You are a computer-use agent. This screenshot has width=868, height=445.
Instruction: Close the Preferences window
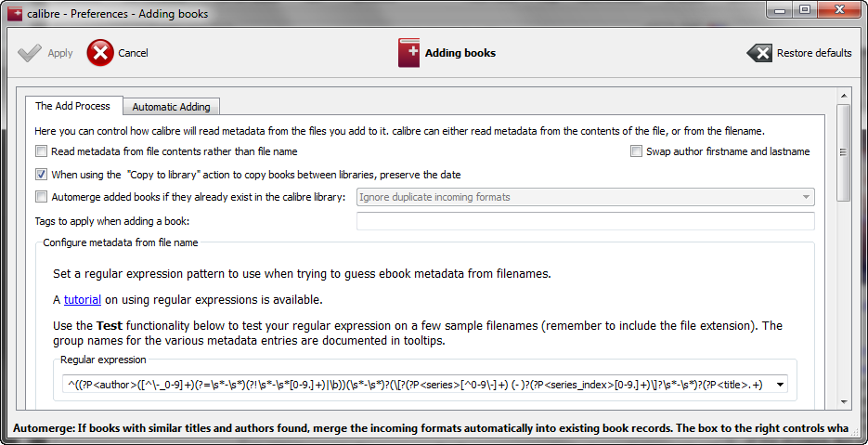point(838,9)
